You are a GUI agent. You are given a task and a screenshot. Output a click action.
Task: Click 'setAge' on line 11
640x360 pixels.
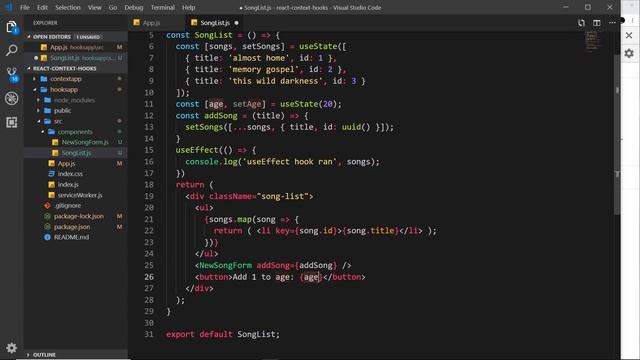(247, 104)
